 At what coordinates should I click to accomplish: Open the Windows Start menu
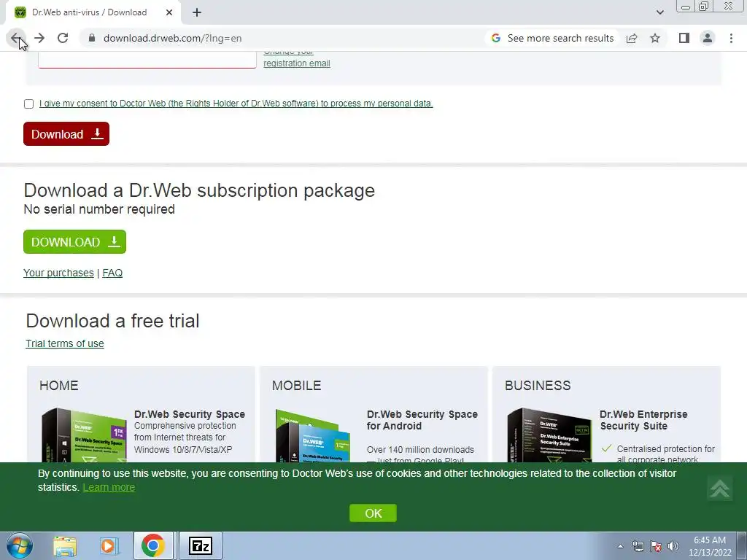pos(19,545)
